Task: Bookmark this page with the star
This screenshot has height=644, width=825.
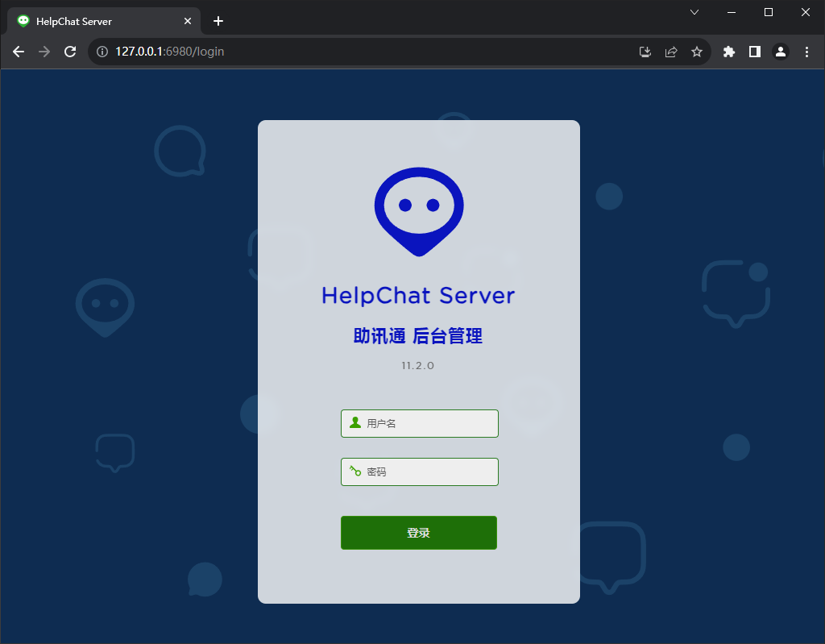Action: (x=697, y=52)
